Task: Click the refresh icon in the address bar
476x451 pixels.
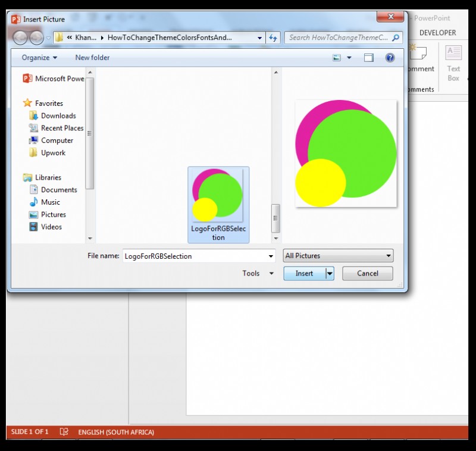Action: click(x=273, y=37)
